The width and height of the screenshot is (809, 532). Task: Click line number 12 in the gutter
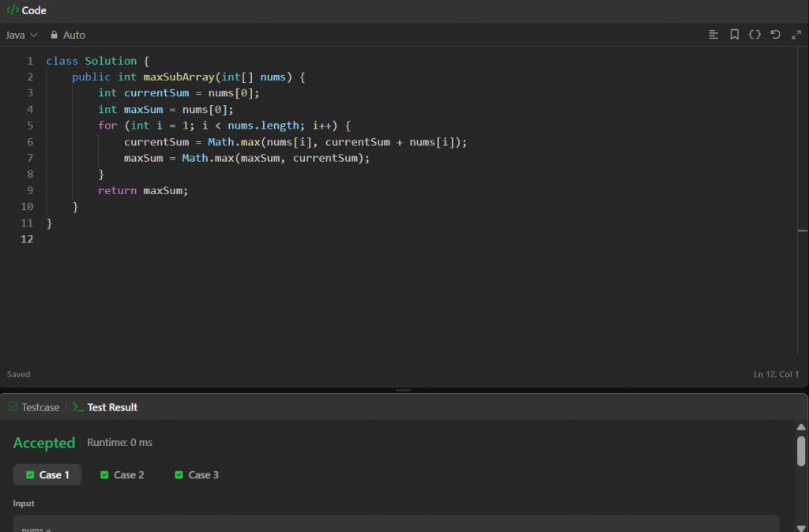[x=27, y=238]
